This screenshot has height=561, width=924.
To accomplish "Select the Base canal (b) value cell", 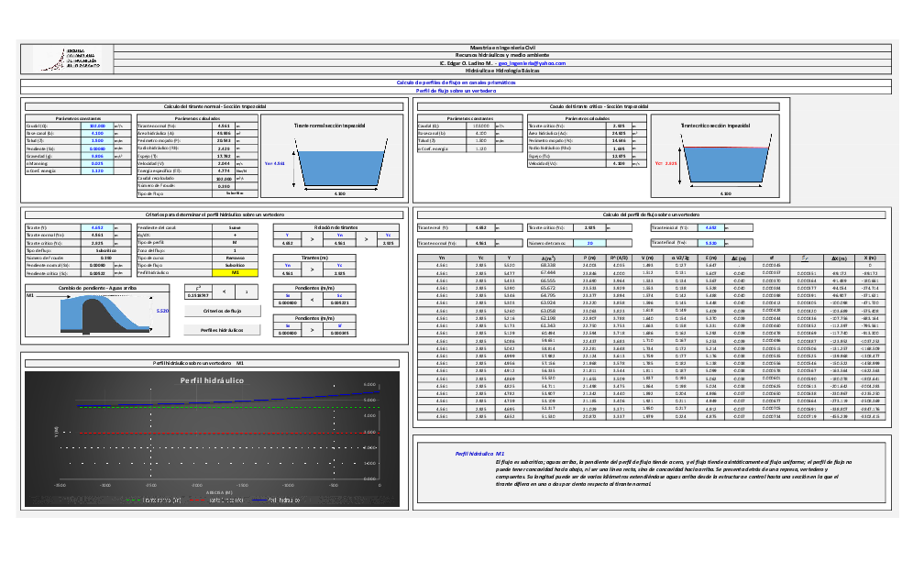I will 97,133.
